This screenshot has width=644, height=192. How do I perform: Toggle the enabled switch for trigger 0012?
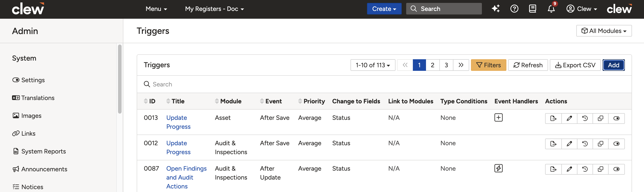pyautogui.click(x=616, y=144)
